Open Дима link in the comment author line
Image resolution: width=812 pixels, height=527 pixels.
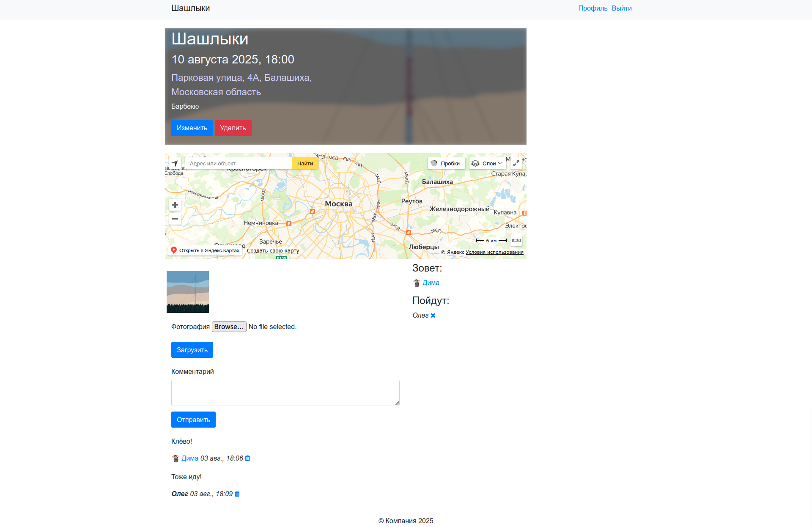tap(190, 458)
